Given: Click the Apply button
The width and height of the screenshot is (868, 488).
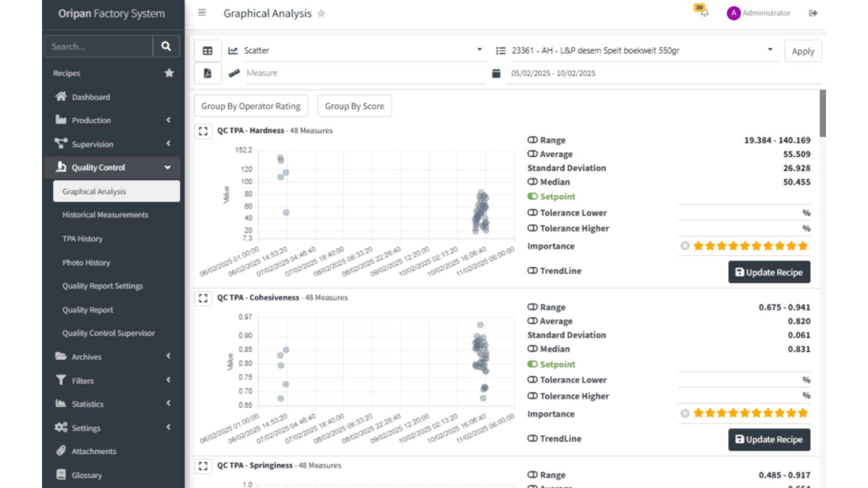Looking at the screenshot, I should click(802, 51).
